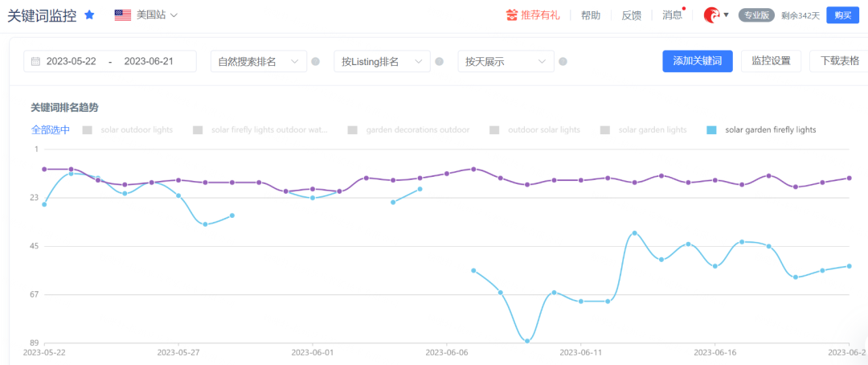
Task: Open the 消息 messages menu
Action: click(672, 15)
